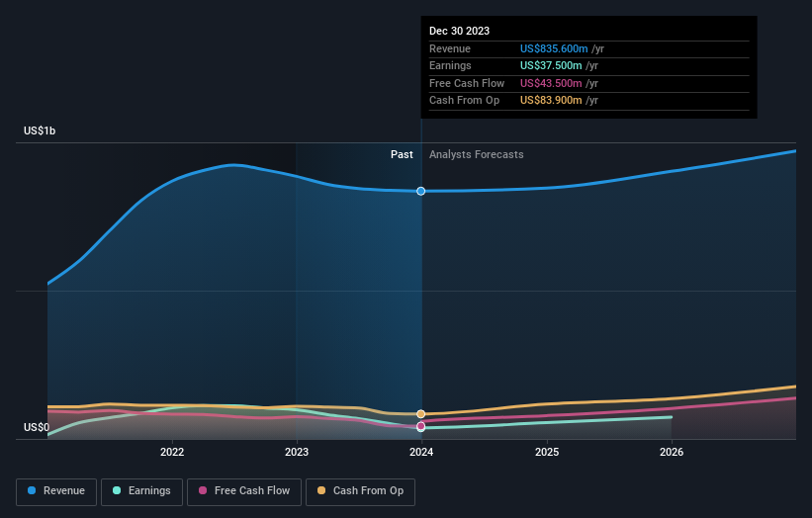Select the 2026 x-axis label
Image resolution: width=812 pixels, height=518 pixels.
click(x=672, y=452)
